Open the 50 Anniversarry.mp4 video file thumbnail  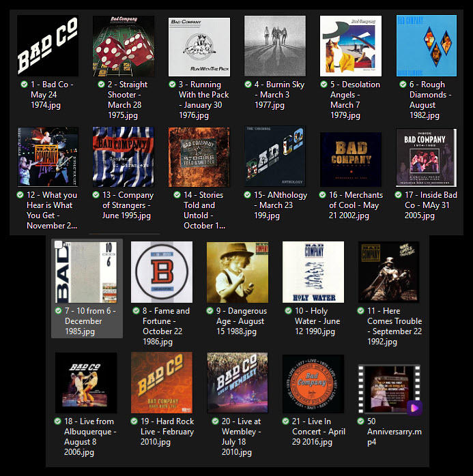[389, 389]
